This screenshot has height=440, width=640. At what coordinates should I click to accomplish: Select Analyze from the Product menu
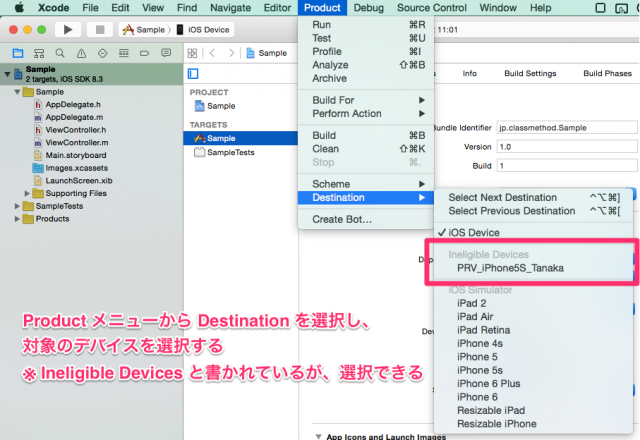[366, 65]
